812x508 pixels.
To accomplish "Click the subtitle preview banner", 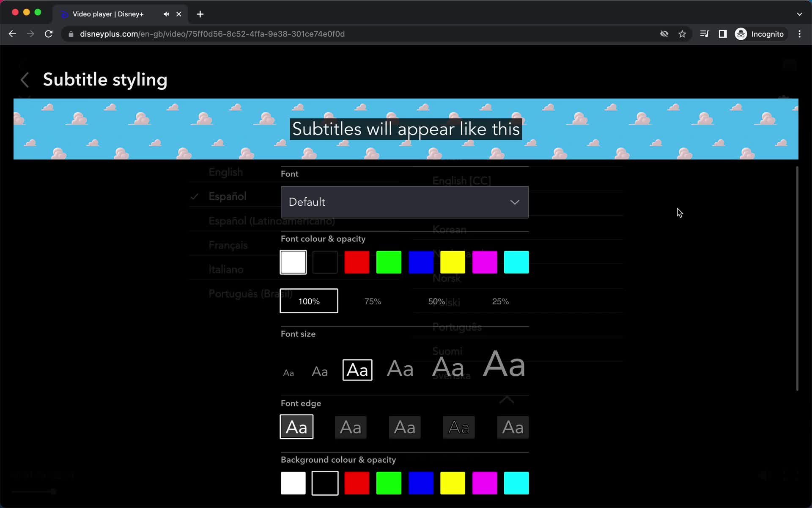I will pos(406,129).
